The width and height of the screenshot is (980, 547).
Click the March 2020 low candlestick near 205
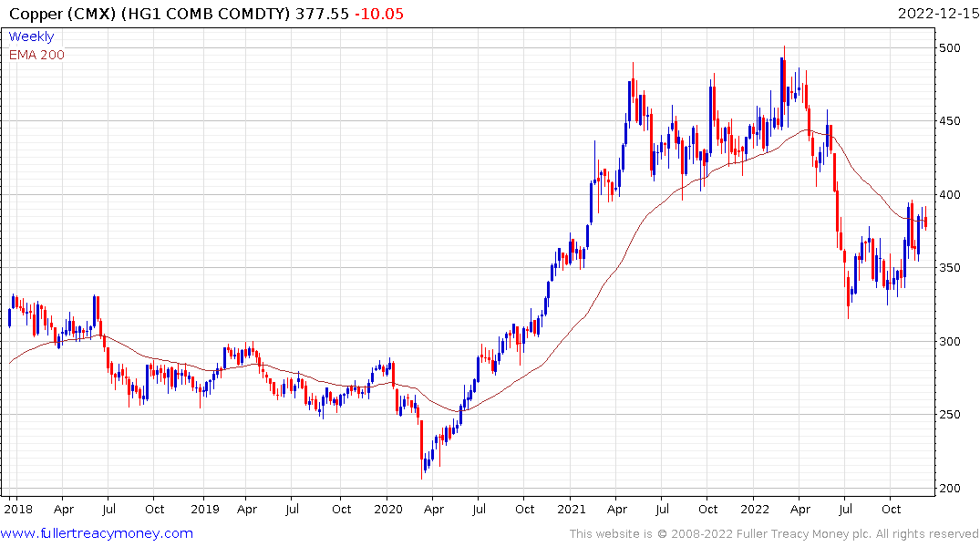pyautogui.click(x=422, y=449)
